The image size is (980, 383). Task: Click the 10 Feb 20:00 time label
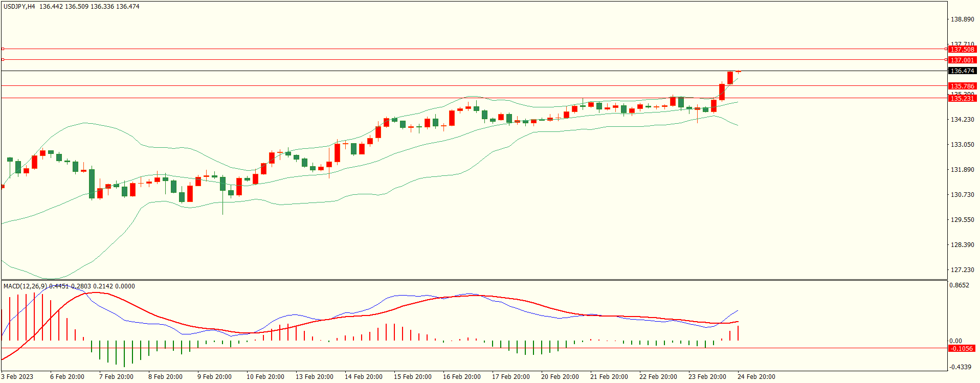click(265, 377)
